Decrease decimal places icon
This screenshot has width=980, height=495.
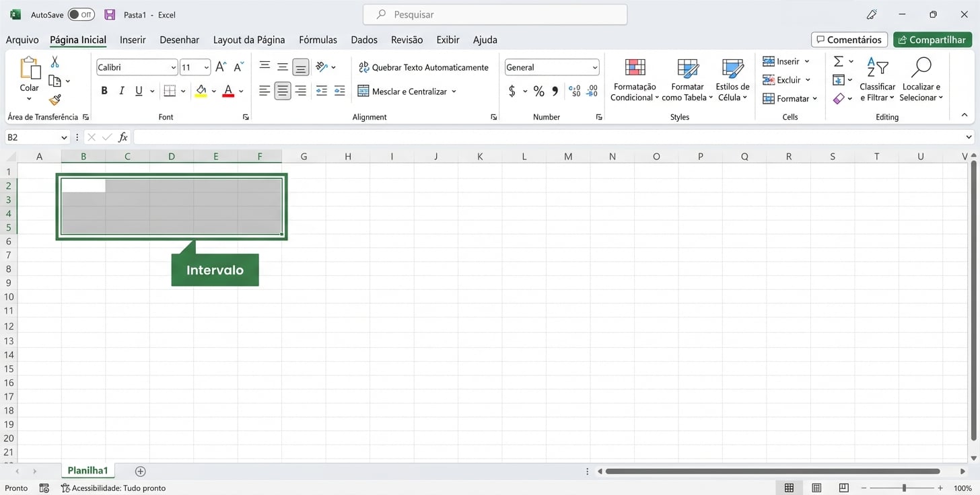click(592, 91)
